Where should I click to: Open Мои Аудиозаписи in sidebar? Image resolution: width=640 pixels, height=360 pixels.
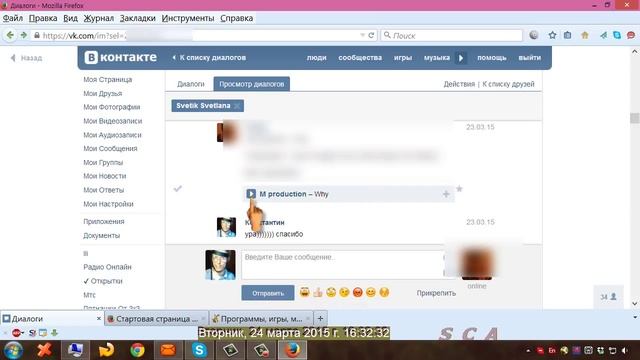pyautogui.click(x=112, y=135)
